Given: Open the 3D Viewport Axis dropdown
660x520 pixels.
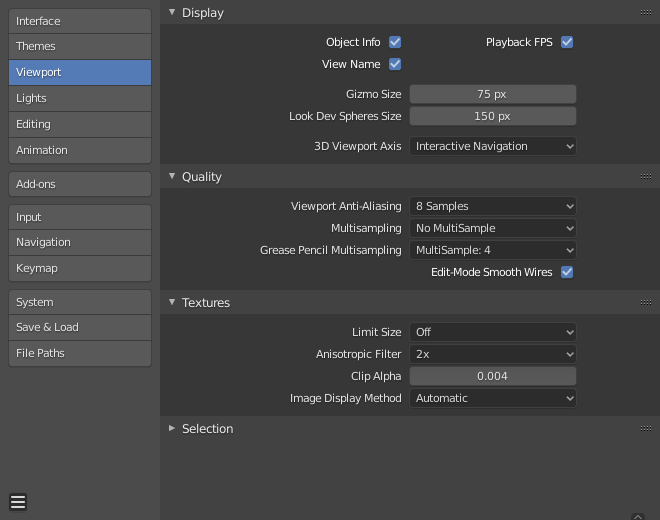Looking at the screenshot, I should (x=493, y=146).
